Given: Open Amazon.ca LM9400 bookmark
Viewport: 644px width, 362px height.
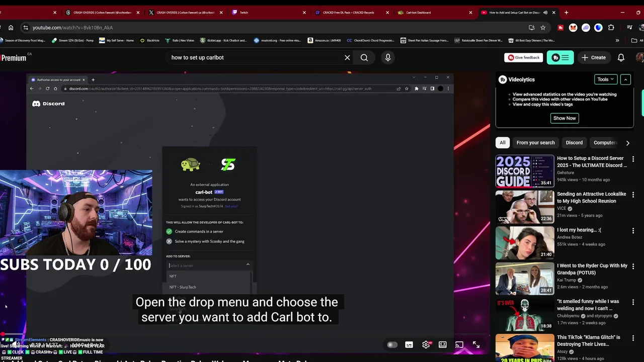Looking at the screenshot, I should click(x=324, y=40).
